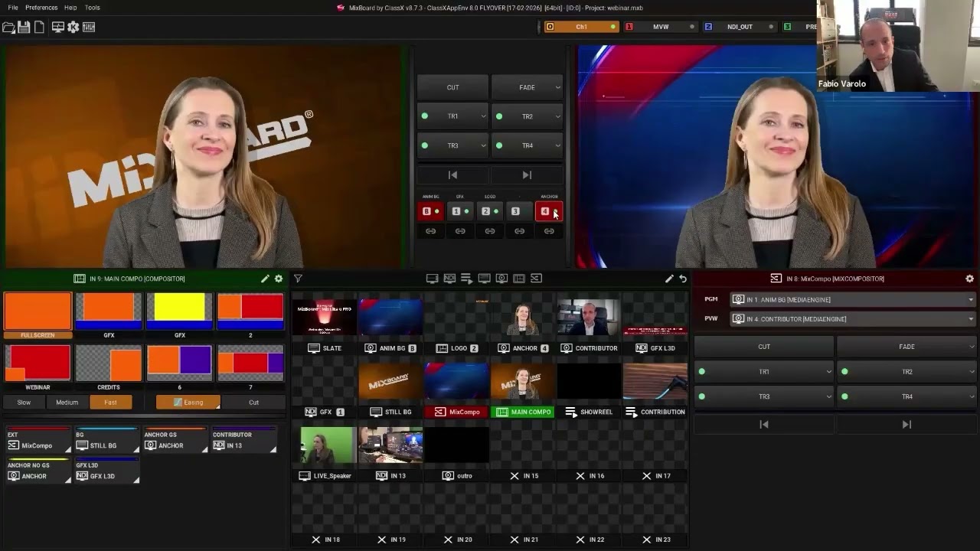Viewport: 980px width, 551px height.
Task: Filter inputs by media engine play icon
Action: pyautogui.click(x=501, y=279)
